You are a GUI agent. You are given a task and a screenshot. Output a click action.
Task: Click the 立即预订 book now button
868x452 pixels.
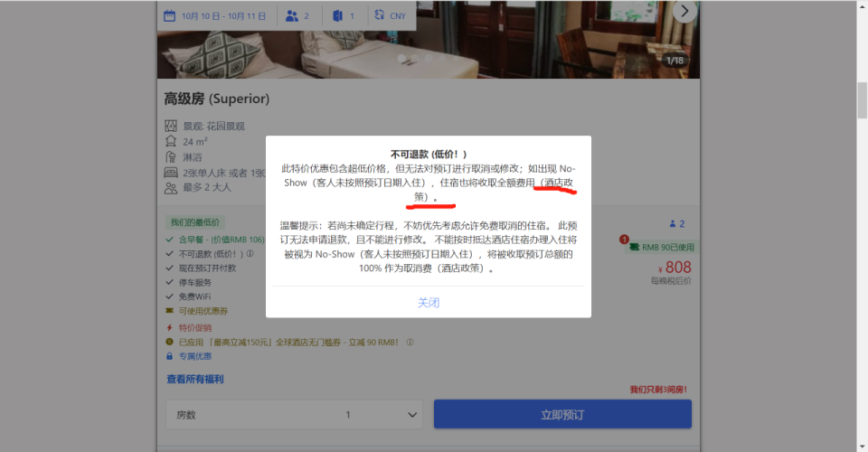click(562, 414)
